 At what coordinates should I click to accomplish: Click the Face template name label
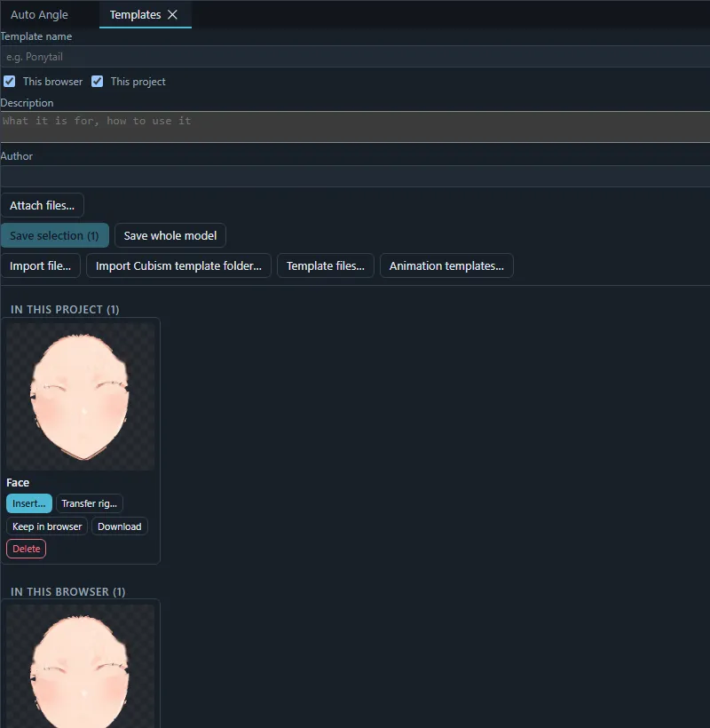pos(18,483)
